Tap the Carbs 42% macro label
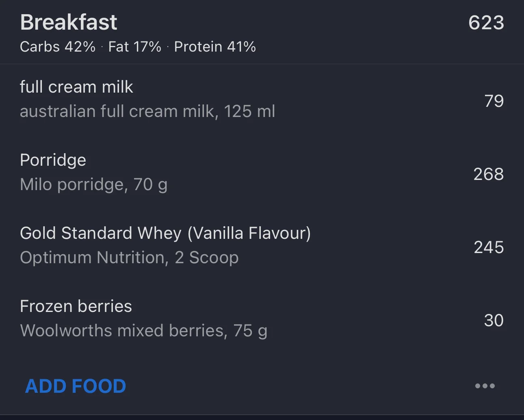This screenshot has height=420, width=524. coord(58,47)
